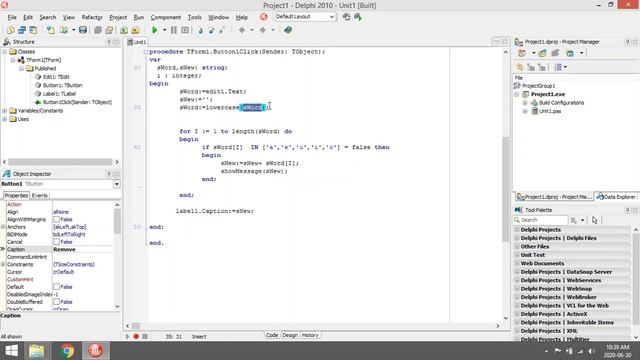Collapse the Classes tree node
Screen dimensions: 640x360
click(x=4, y=52)
